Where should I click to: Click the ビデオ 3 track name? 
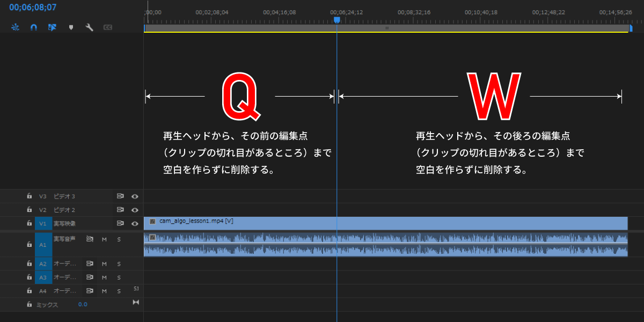pyautogui.click(x=64, y=196)
